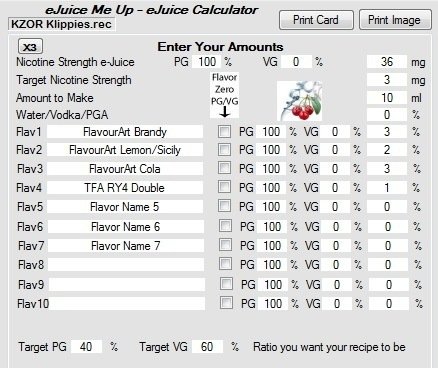The width and height of the screenshot is (438, 368).
Task: Edit the Target Nicotine Strength mg field
Action: click(x=387, y=80)
